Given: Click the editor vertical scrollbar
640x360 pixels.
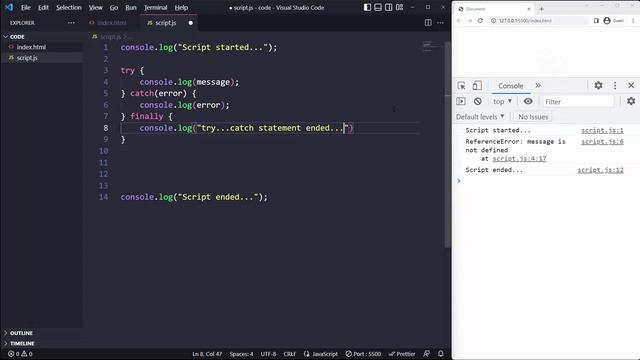Looking at the screenshot, I should [447, 144].
